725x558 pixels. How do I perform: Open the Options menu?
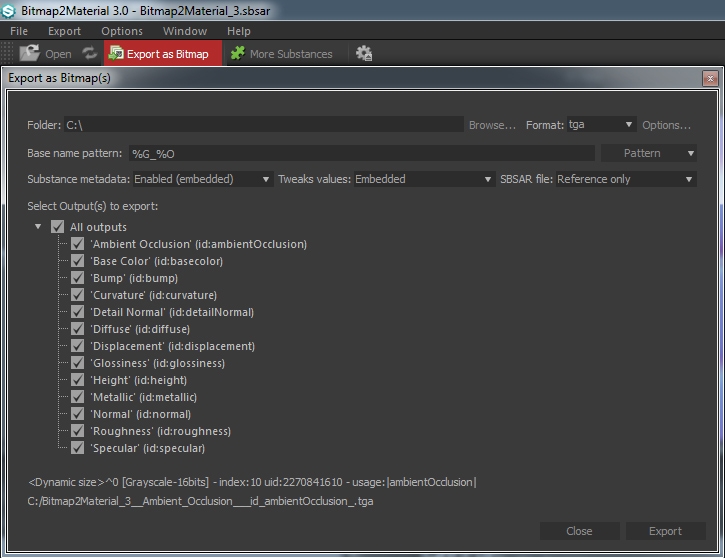[122, 31]
